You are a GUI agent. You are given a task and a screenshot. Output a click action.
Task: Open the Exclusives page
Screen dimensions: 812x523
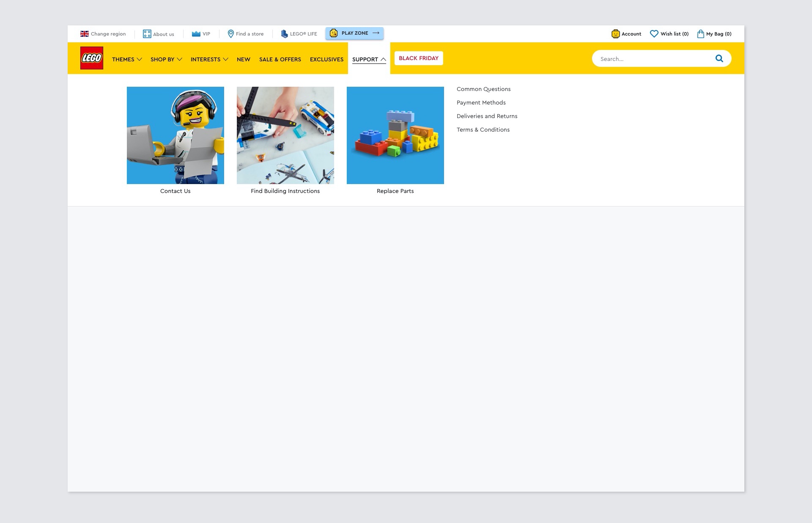pyautogui.click(x=326, y=59)
